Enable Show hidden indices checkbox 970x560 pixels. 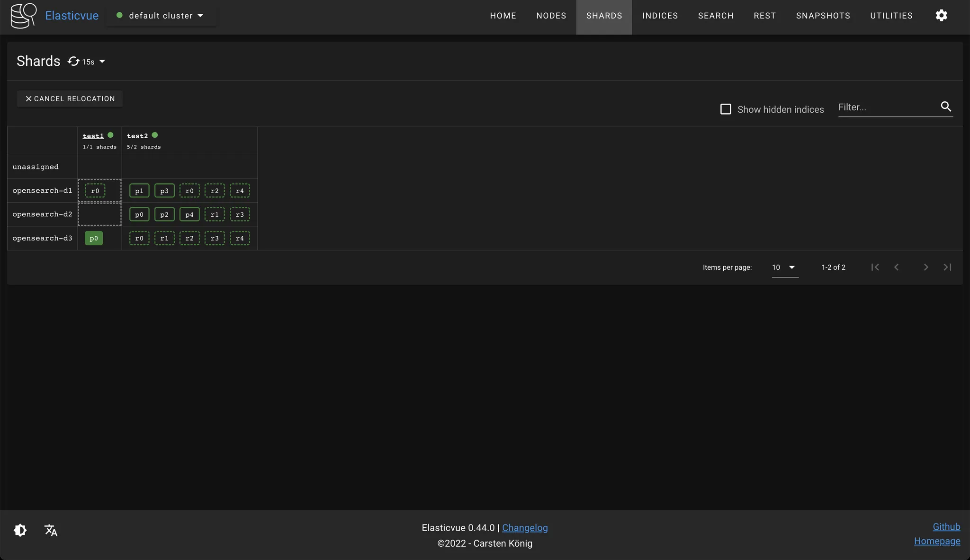click(726, 109)
